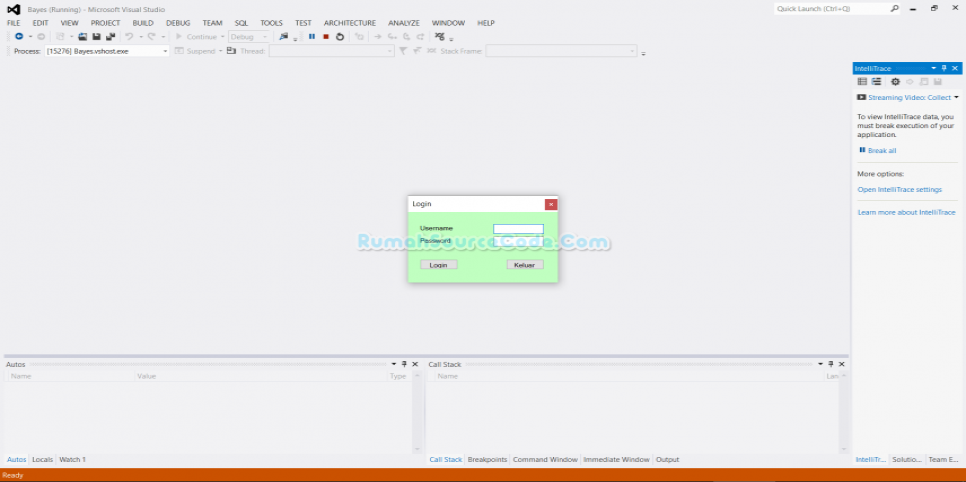966x482 pixels.
Task: Switch to the Solution Explorer tab
Action: click(907, 459)
